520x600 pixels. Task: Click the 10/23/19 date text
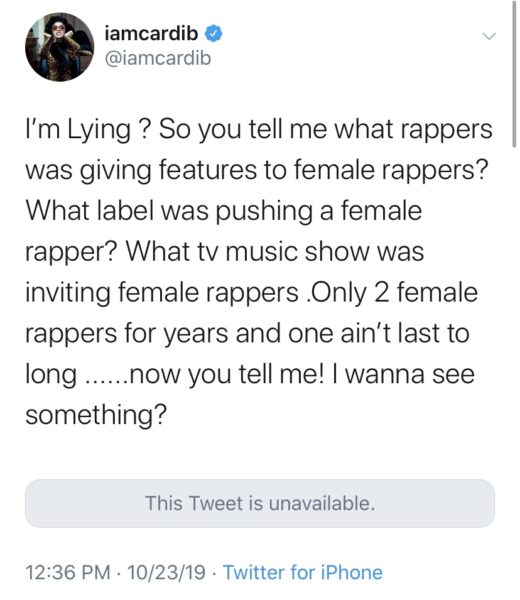click(x=166, y=572)
